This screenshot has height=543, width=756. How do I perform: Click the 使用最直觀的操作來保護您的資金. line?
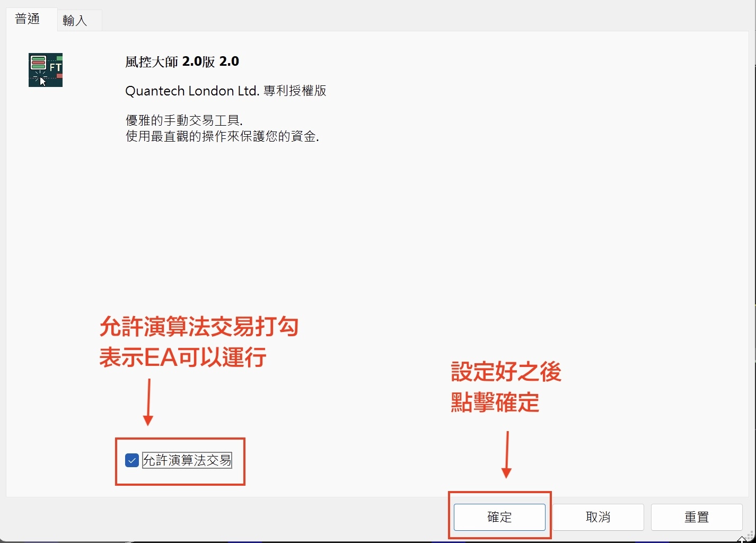[222, 136]
